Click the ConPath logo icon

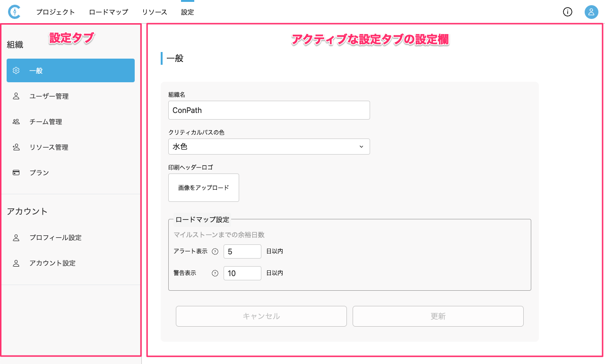(15, 12)
